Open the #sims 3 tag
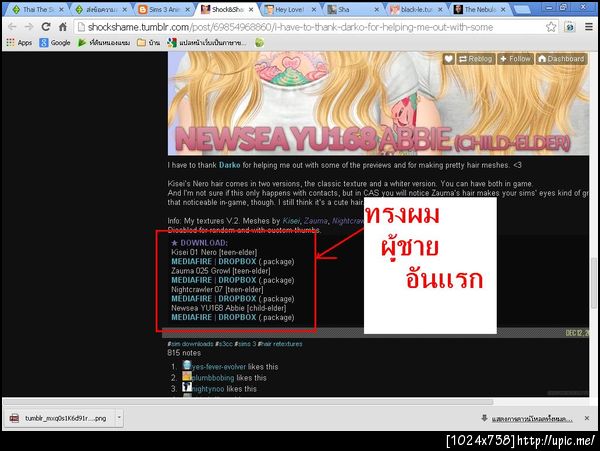This screenshot has height=451, width=600. [x=245, y=344]
